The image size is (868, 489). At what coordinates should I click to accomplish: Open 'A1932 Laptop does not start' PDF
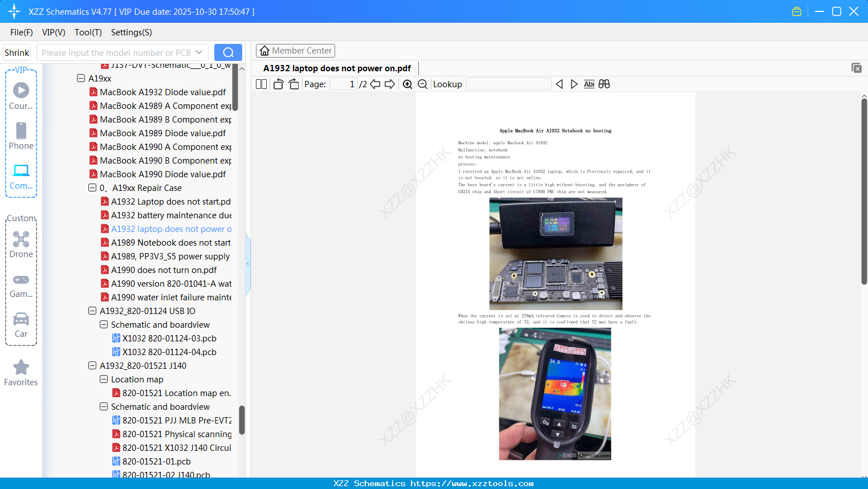pos(166,201)
